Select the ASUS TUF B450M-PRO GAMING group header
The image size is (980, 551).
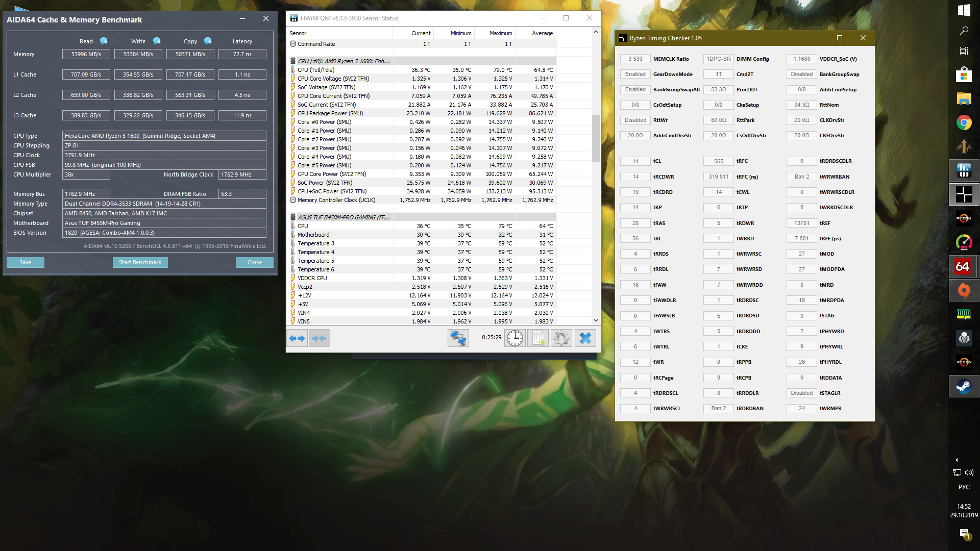421,217
